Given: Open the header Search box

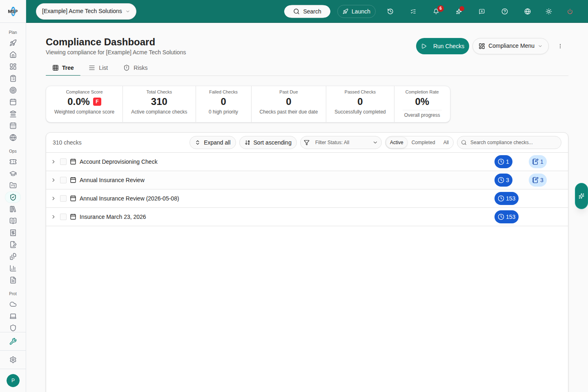Looking at the screenshot, I should tap(307, 11).
